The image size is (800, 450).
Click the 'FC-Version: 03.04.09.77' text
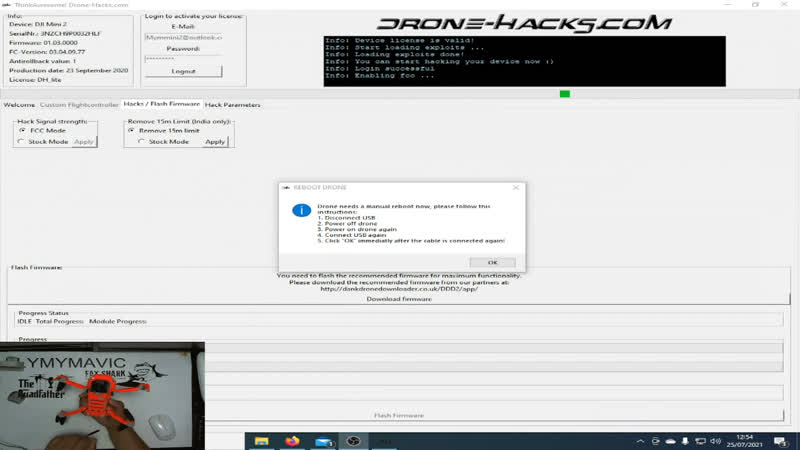pyautogui.click(x=47, y=52)
